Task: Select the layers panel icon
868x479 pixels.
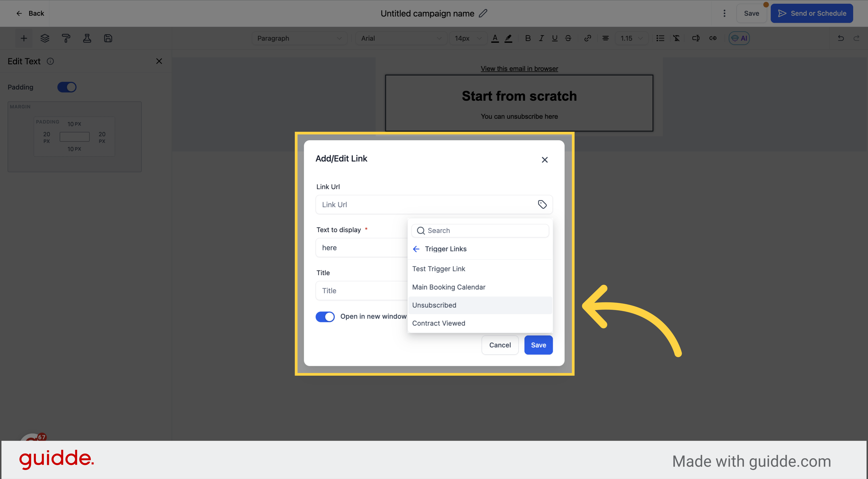Action: coord(44,38)
